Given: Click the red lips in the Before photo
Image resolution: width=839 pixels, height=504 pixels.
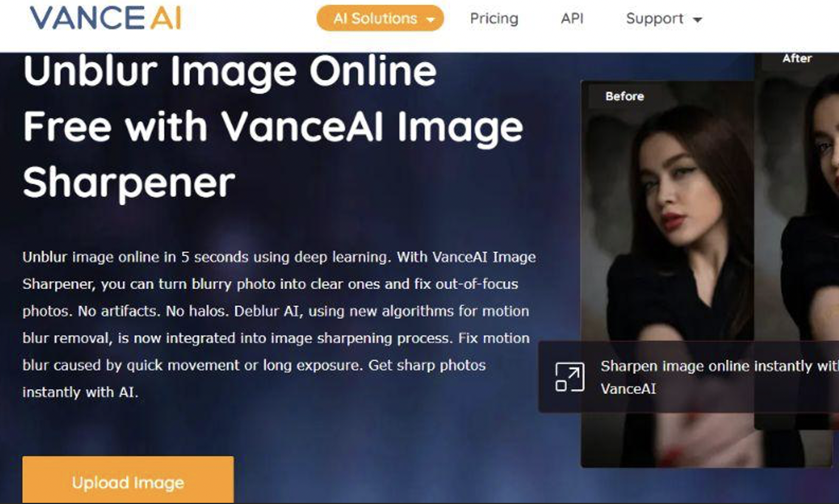Looking at the screenshot, I should pyautogui.click(x=671, y=223).
